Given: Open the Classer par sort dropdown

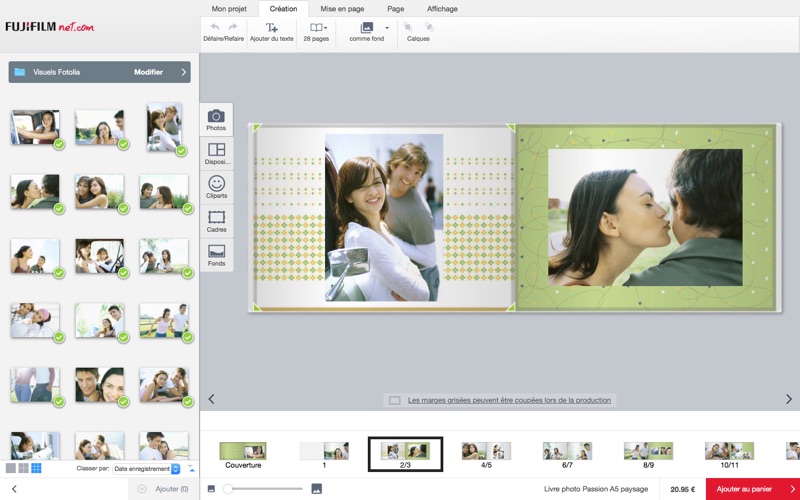Looking at the screenshot, I should (147, 468).
